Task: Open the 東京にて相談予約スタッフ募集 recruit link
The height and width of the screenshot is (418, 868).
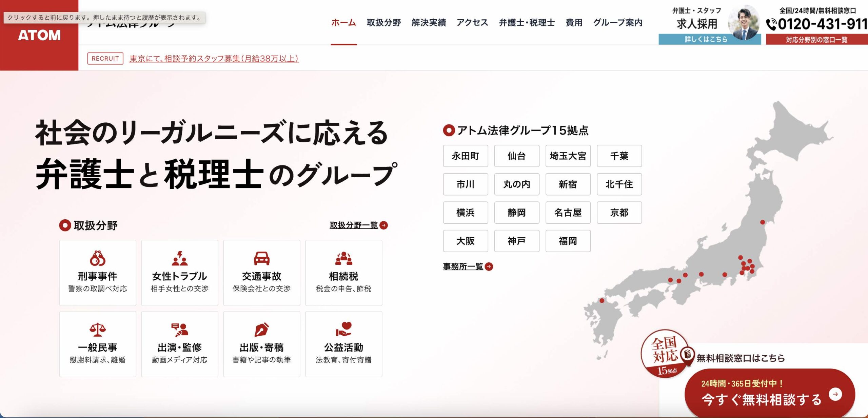Action: tap(214, 59)
